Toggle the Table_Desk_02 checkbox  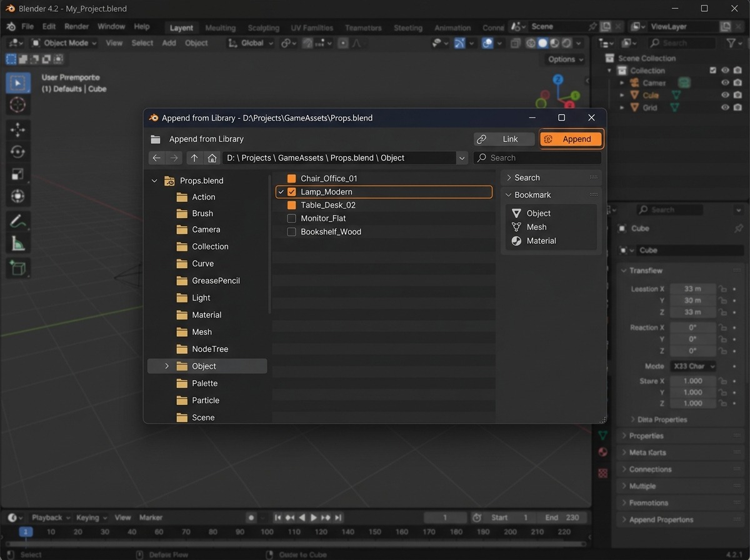tap(291, 205)
